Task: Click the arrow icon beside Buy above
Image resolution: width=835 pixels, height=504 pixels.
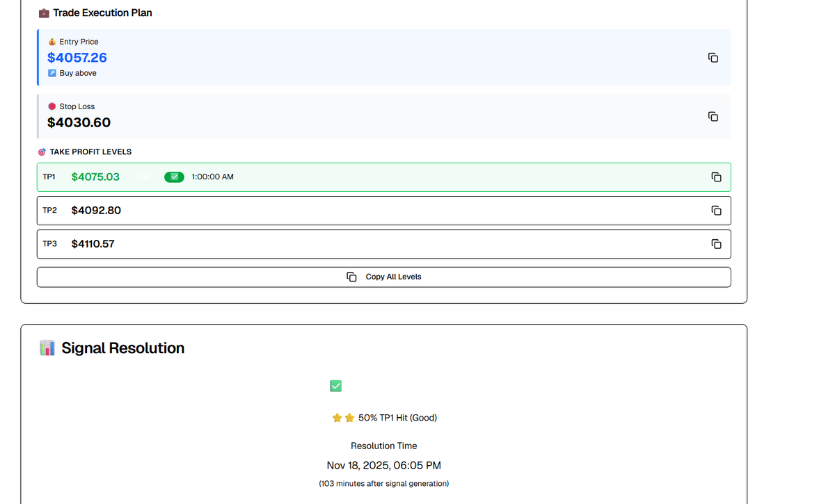Action: coord(52,73)
